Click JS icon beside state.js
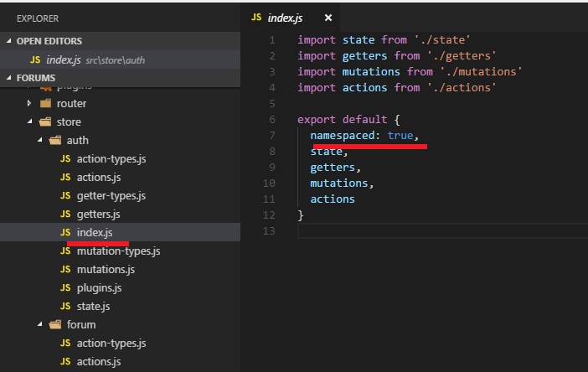This screenshot has height=372, width=588. [x=65, y=306]
